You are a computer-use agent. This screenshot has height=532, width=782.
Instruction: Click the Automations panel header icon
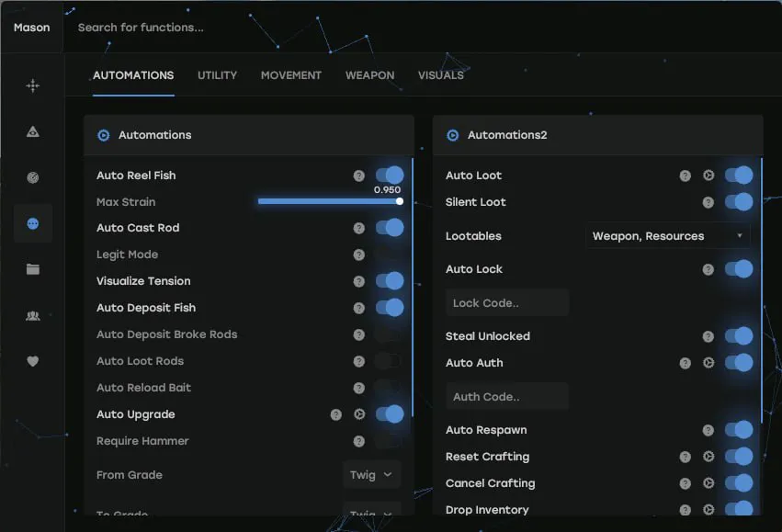click(103, 135)
